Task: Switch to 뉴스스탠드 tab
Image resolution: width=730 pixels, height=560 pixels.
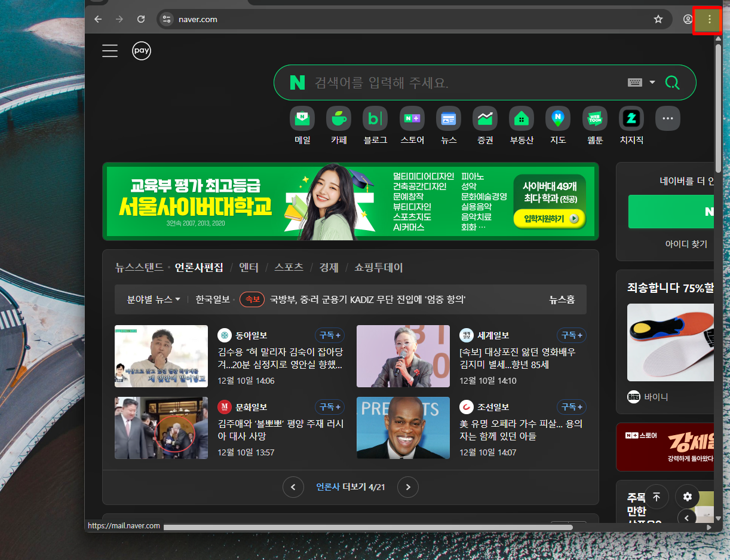Action: pyautogui.click(x=139, y=267)
